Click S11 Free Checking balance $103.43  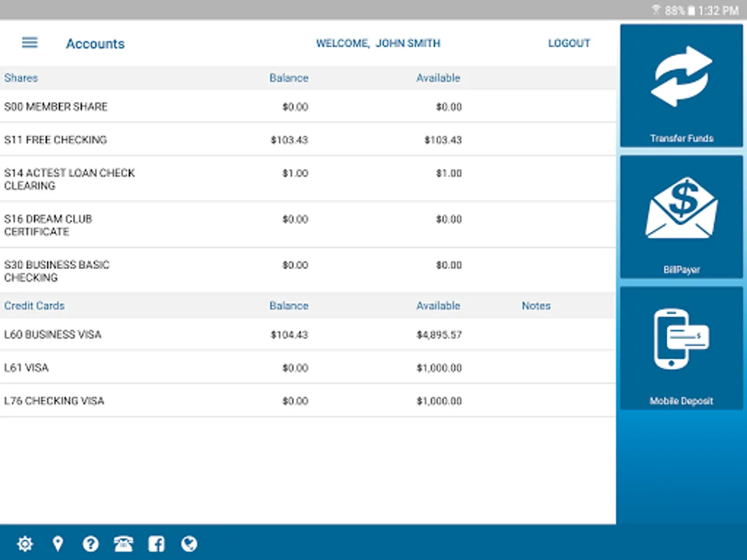pos(289,140)
